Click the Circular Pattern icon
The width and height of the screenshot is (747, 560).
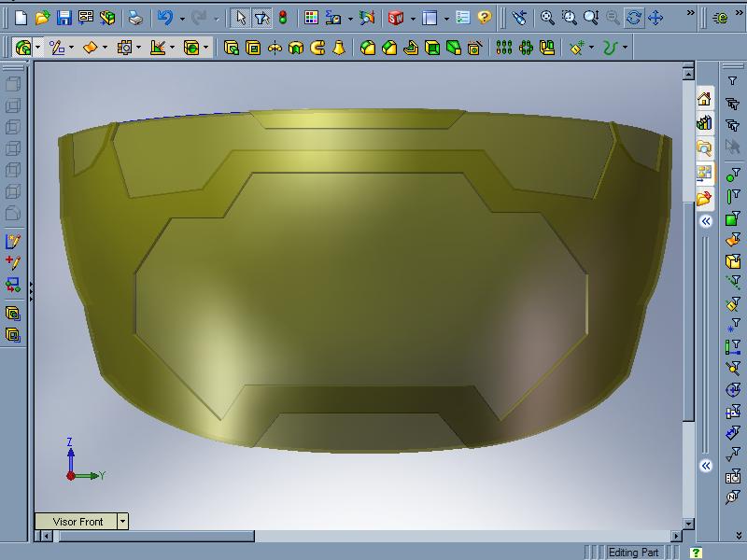click(x=526, y=48)
